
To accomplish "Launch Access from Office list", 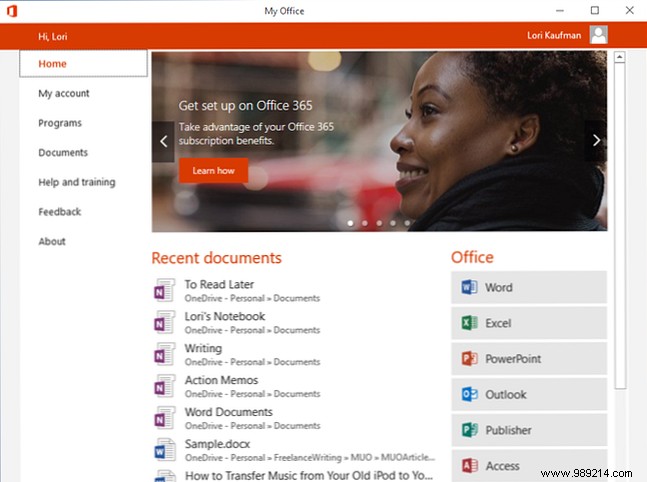I will pyautogui.click(x=529, y=466).
